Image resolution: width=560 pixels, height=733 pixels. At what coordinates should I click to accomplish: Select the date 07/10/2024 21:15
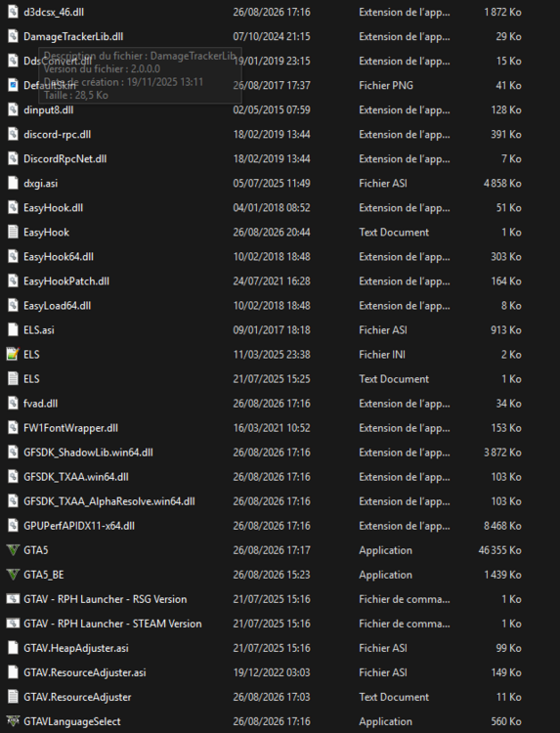point(272,36)
